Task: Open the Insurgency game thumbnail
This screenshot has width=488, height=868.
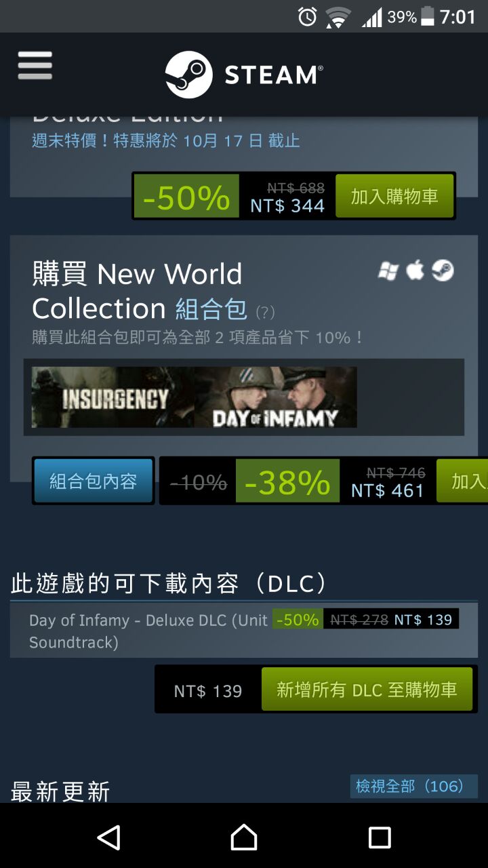Action: pos(113,397)
